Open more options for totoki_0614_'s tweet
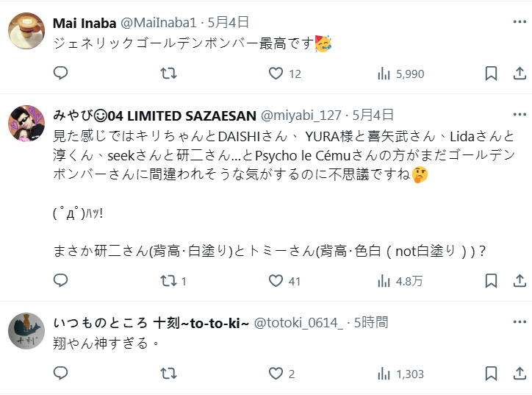 tap(519, 322)
